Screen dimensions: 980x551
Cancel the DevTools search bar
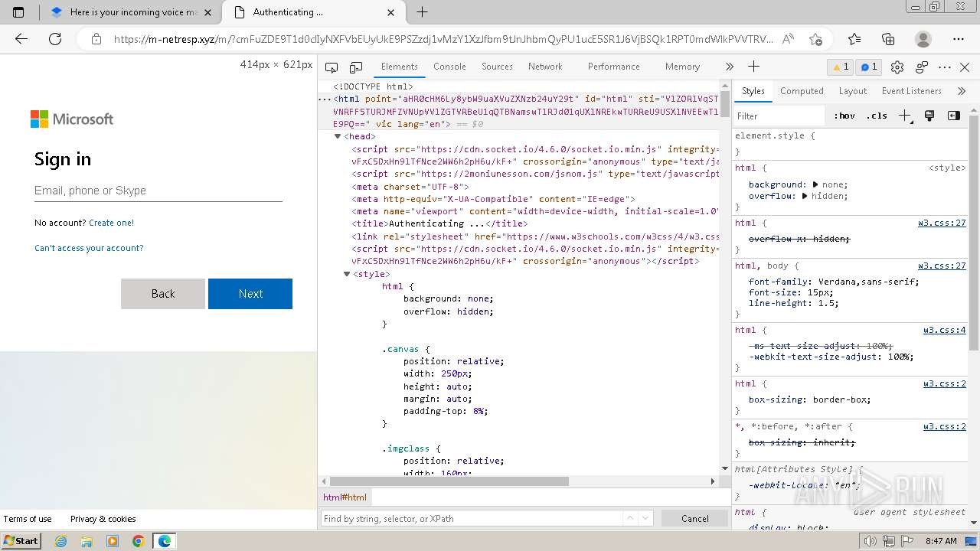[x=695, y=518]
